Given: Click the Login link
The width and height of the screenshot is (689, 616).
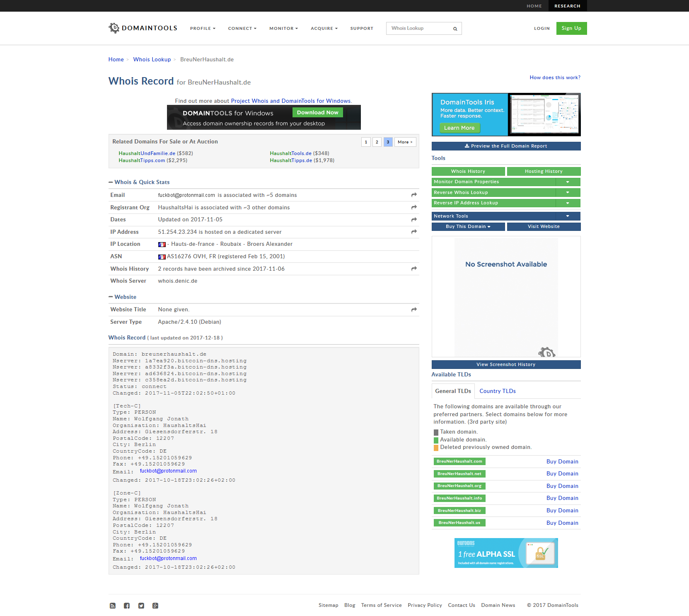Looking at the screenshot, I should coord(542,29).
